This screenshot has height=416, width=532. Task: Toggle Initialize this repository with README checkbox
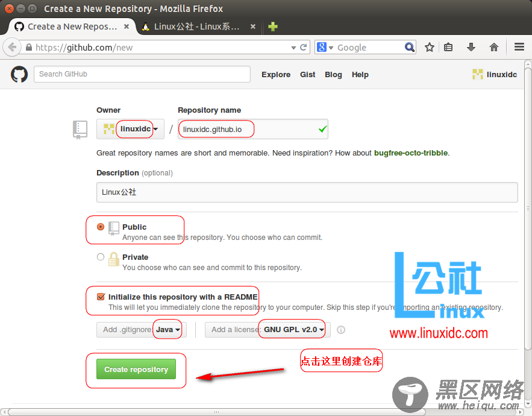(x=101, y=297)
